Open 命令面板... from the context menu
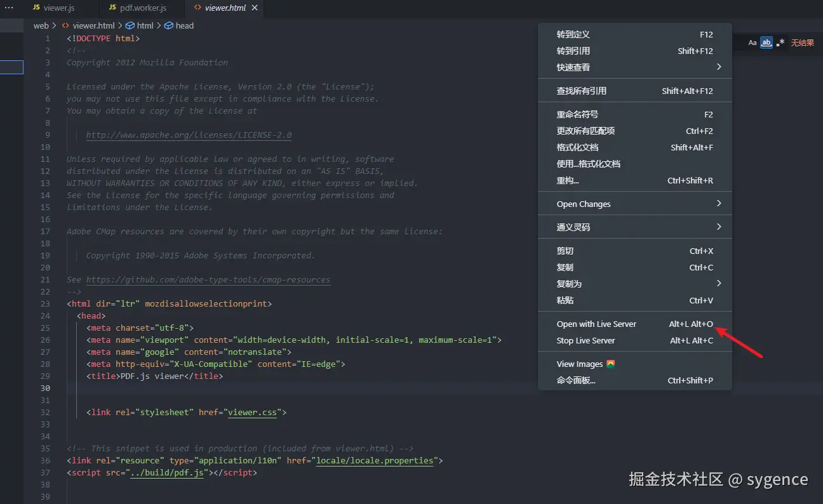 tap(635, 380)
